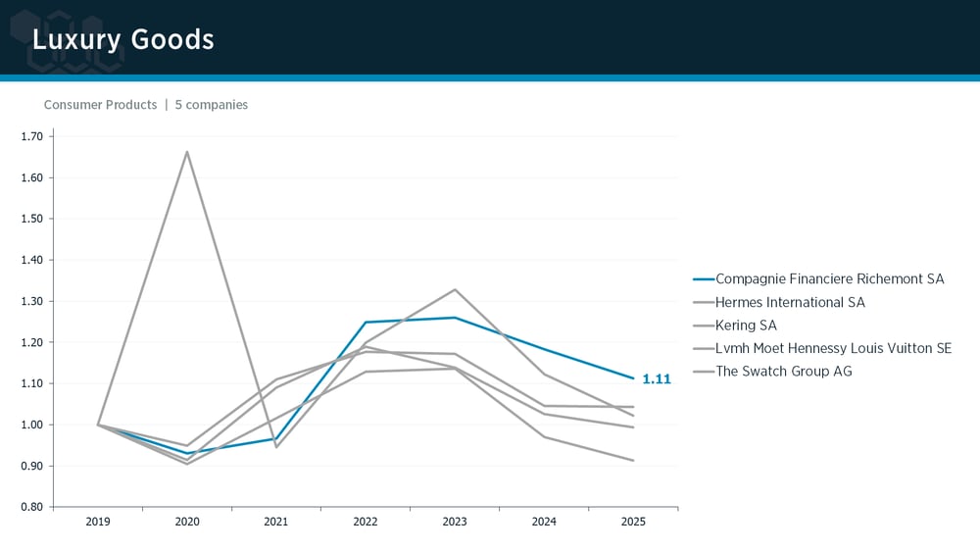
Task: Click the '5 companies' label
Action: click(x=212, y=105)
